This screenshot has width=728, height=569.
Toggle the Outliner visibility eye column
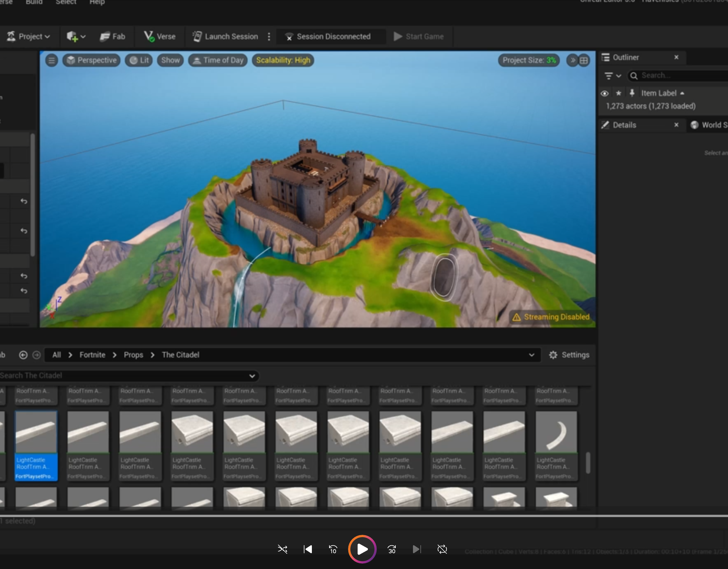(x=604, y=93)
